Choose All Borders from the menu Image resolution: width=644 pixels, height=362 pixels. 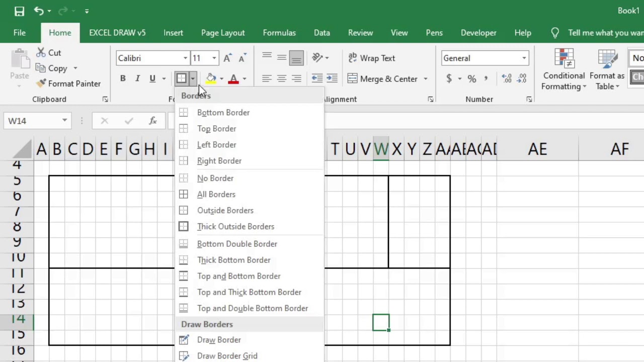(x=249, y=194)
